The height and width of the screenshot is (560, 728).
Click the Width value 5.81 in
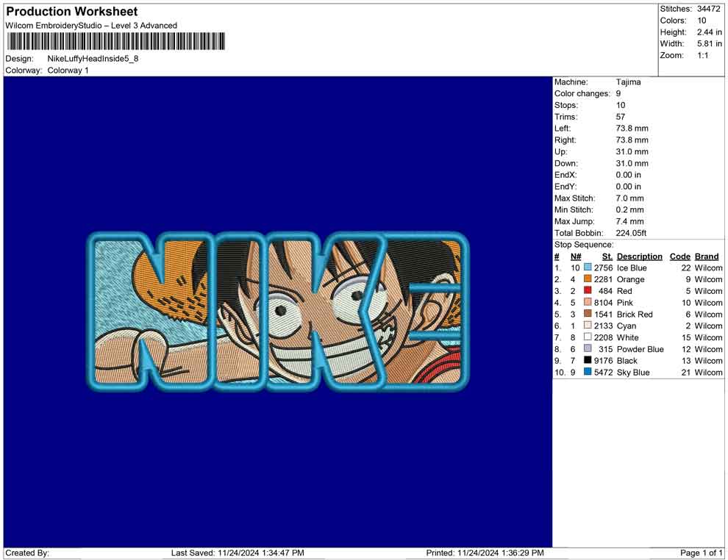point(709,43)
